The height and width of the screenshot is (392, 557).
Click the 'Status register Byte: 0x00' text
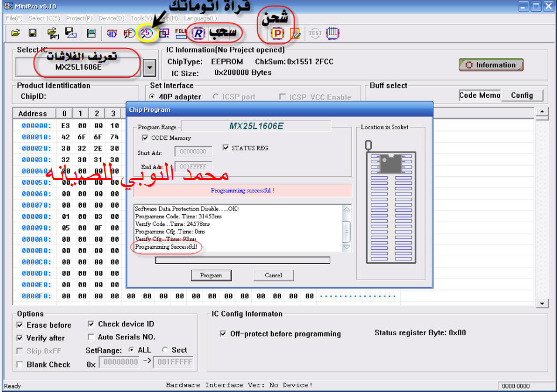pyautogui.click(x=420, y=333)
